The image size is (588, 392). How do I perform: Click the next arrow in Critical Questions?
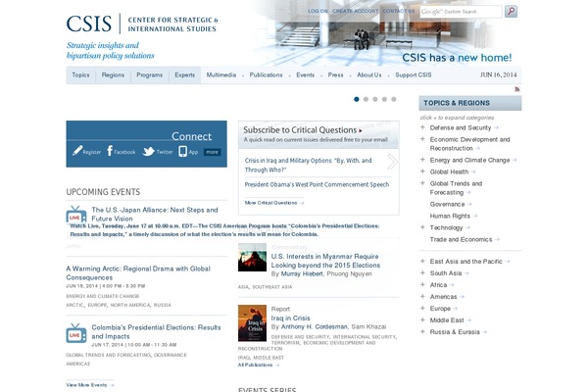tap(392, 162)
